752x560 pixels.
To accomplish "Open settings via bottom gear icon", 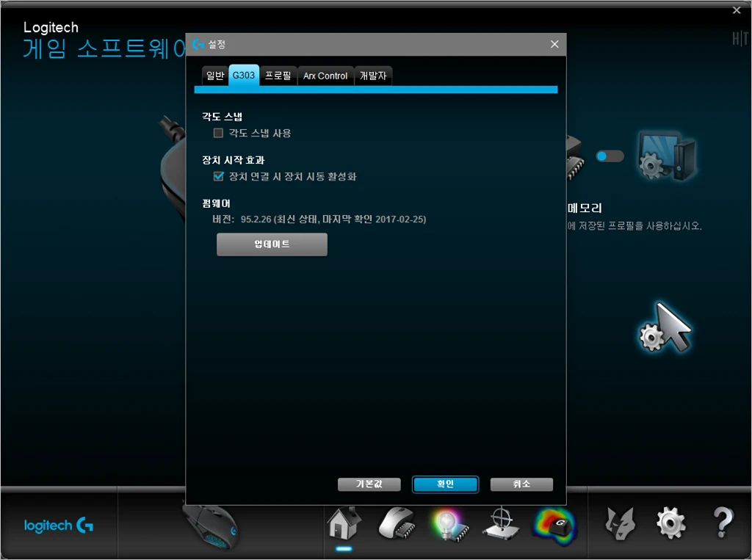I will [x=670, y=523].
